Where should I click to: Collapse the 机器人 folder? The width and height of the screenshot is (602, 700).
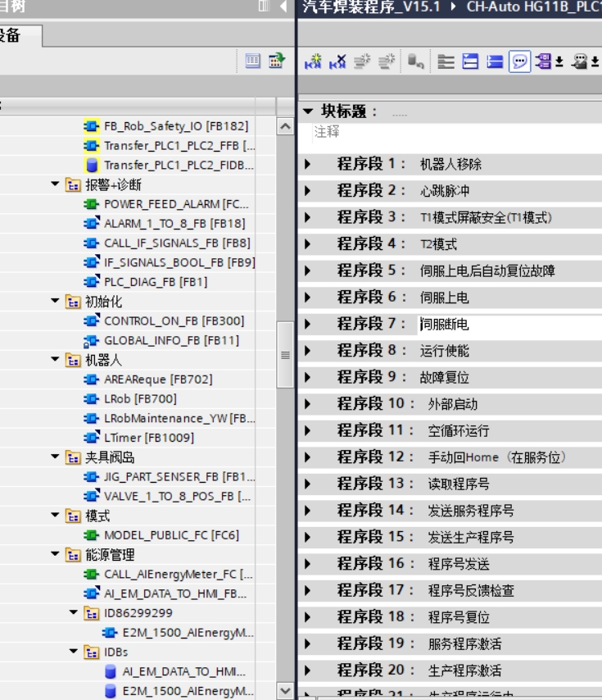pos(55,359)
